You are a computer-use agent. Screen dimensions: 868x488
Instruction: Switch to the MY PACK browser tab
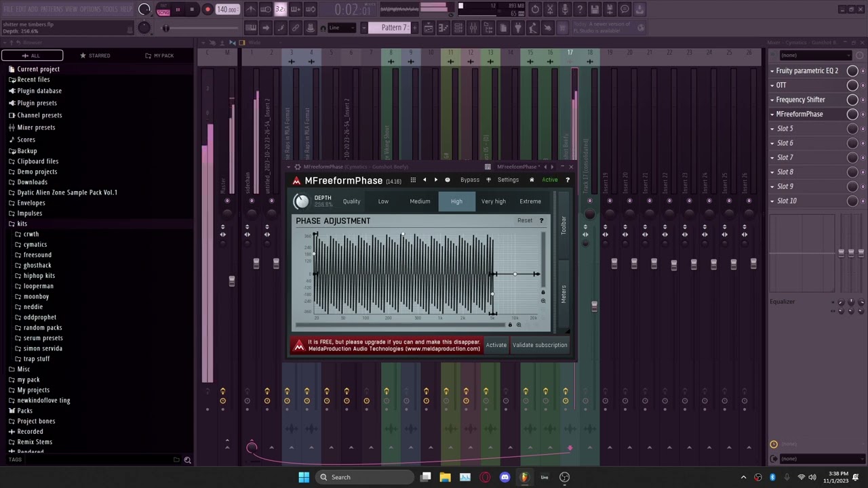pos(159,56)
